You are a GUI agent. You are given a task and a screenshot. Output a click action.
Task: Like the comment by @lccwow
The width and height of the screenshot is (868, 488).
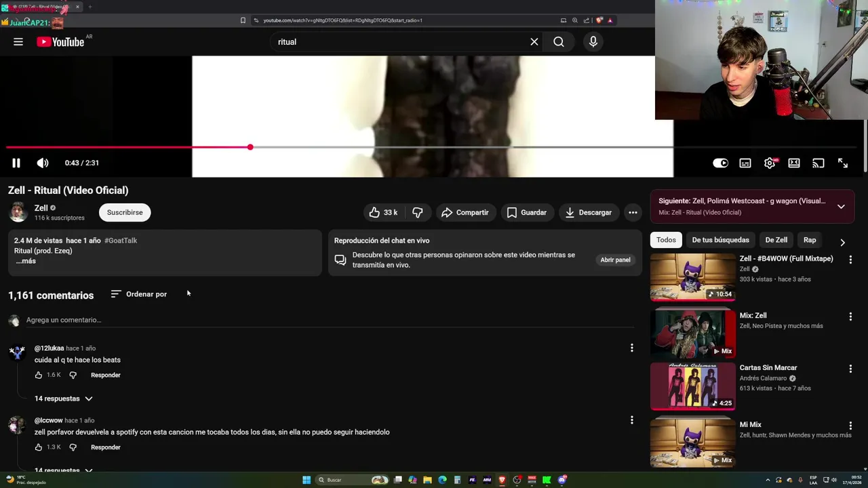pyautogui.click(x=39, y=447)
